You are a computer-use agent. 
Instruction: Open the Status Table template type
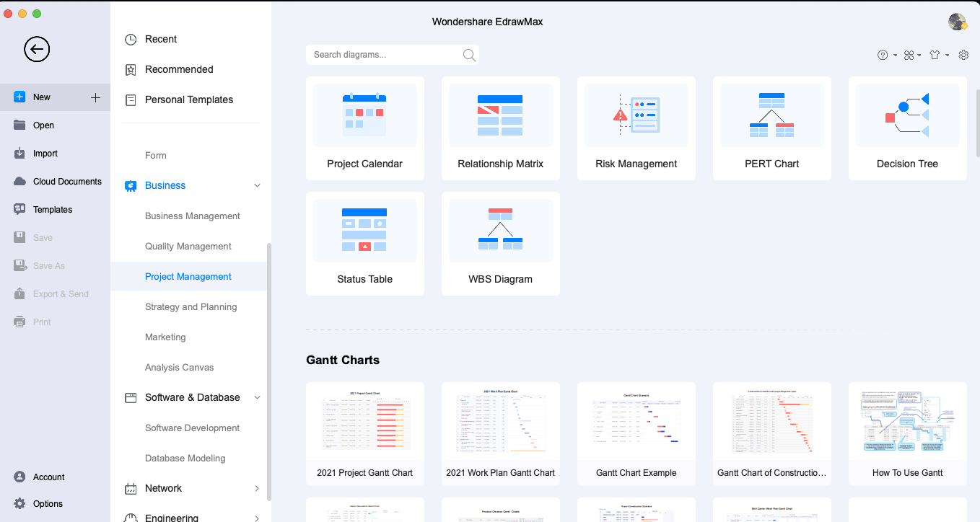tap(365, 244)
